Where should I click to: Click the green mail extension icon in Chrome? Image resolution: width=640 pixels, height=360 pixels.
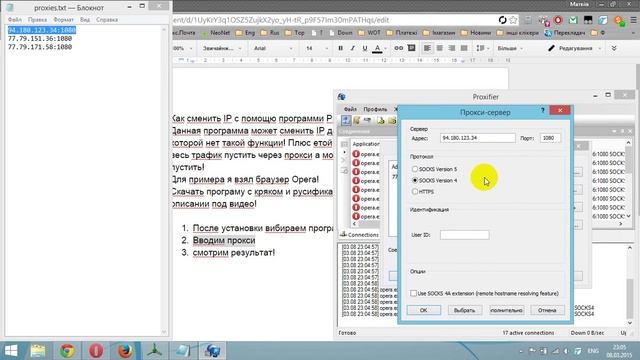point(573,20)
